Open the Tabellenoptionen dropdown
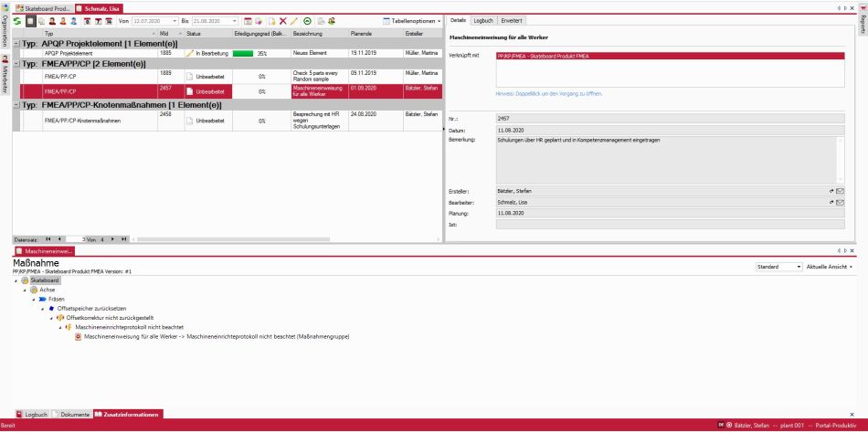 411,20
